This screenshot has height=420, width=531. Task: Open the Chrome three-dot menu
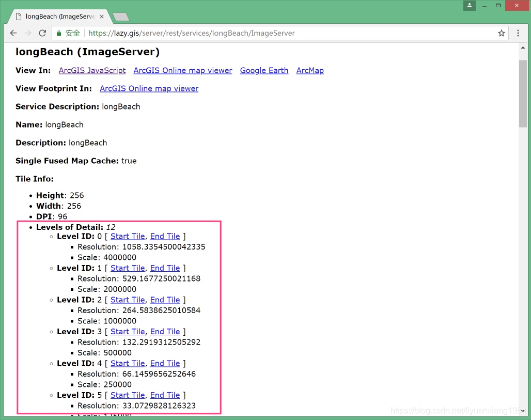coord(518,33)
